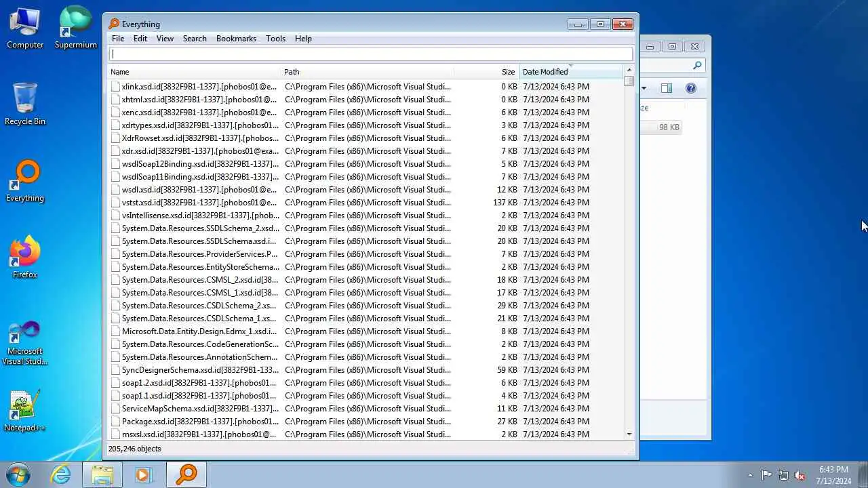Open Computer desktop icon
The image size is (868, 488).
[x=25, y=28]
